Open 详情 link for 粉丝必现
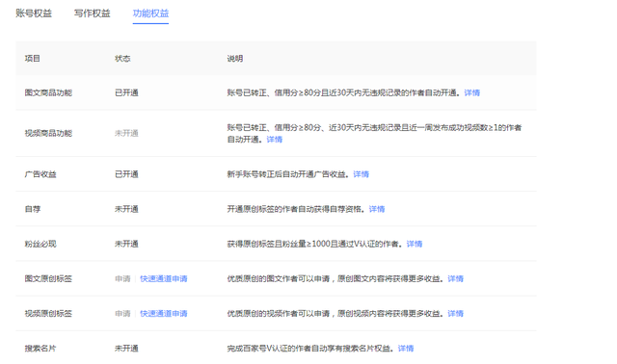This screenshot has height=364, width=617. pyautogui.click(x=414, y=244)
